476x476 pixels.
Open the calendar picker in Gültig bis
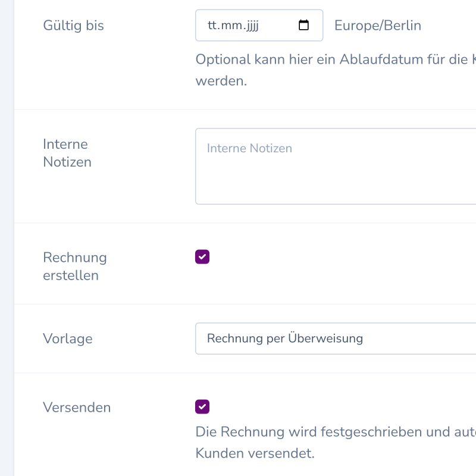coord(303,25)
